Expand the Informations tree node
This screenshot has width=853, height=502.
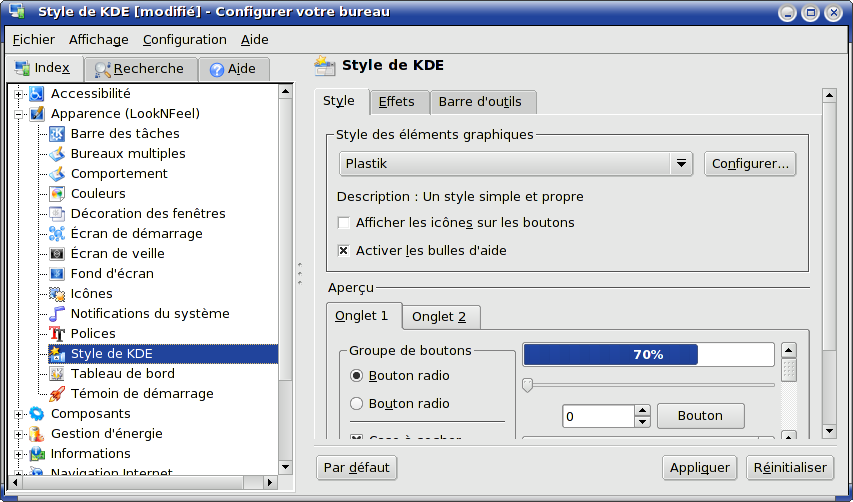click(x=18, y=454)
